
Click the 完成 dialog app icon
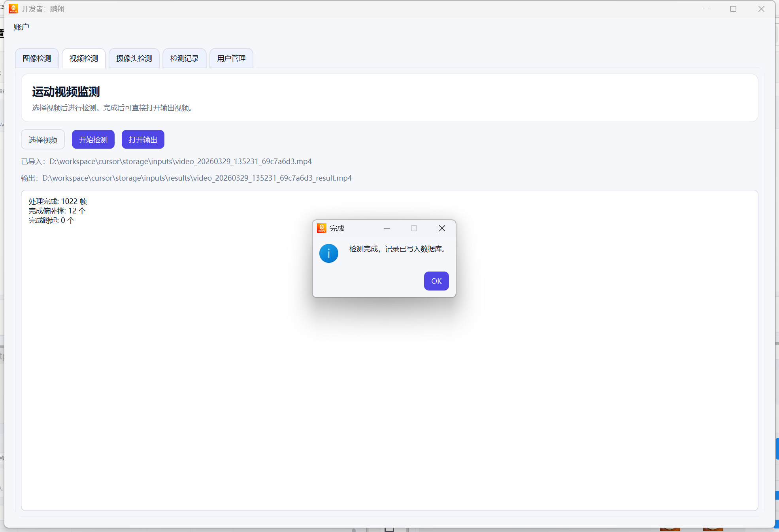pyautogui.click(x=322, y=228)
